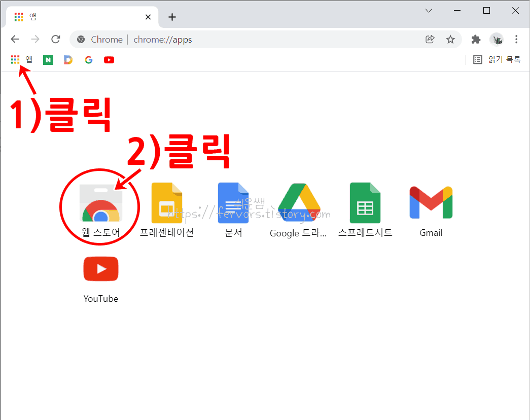The image size is (530, 420).
Task: Launch the Google Drive app icon
Action: (299, 202)
